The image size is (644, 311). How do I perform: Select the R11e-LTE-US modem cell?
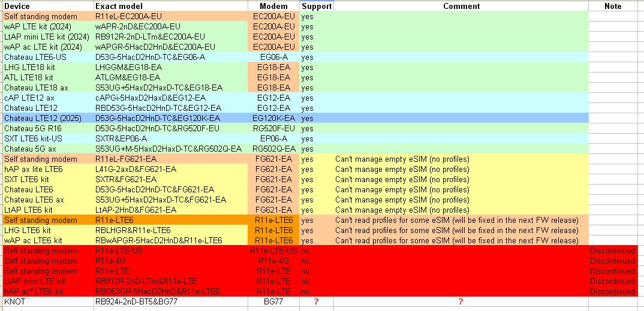pyautogui.click(x=273, y=250)
